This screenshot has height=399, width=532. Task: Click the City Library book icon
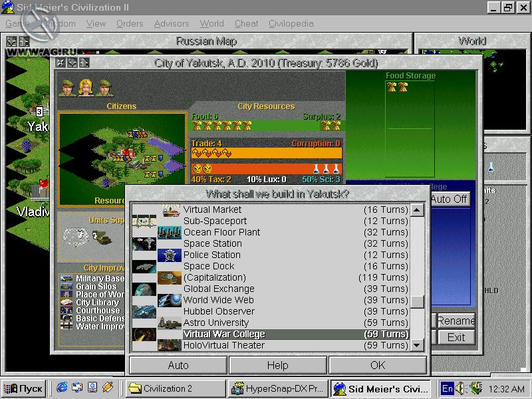(66, 302)
